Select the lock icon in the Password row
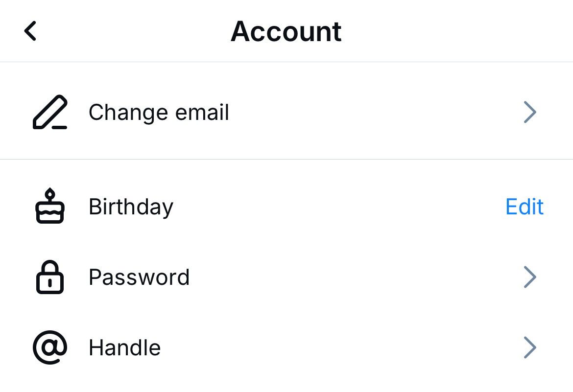The width and height of the screenshot is (573, 392). 48,277
